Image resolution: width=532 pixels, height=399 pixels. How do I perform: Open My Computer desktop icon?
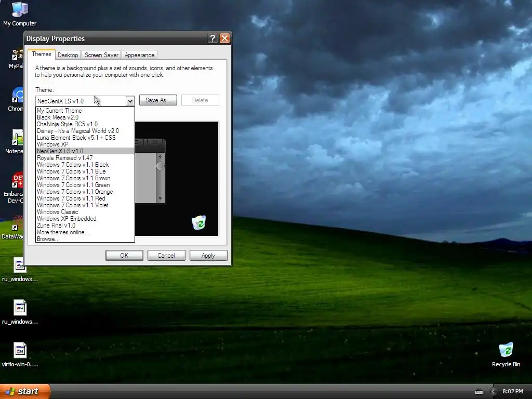tap(20, 14)
